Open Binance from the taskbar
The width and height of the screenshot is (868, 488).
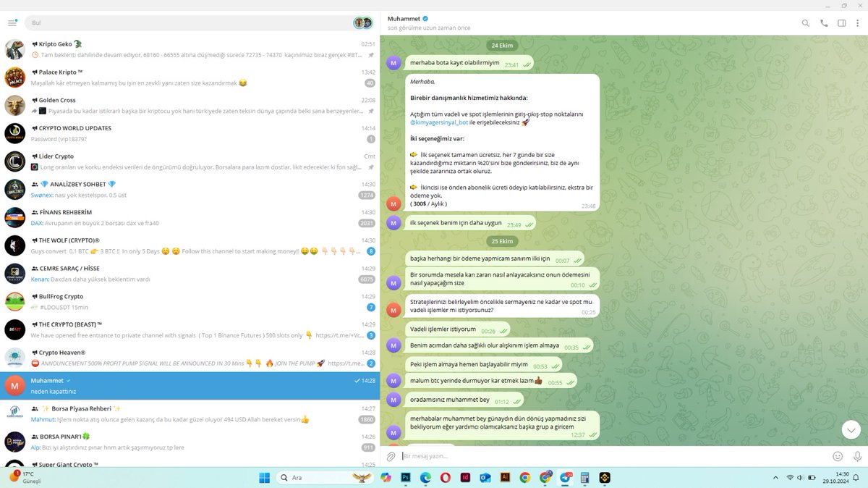click(605, 477)
